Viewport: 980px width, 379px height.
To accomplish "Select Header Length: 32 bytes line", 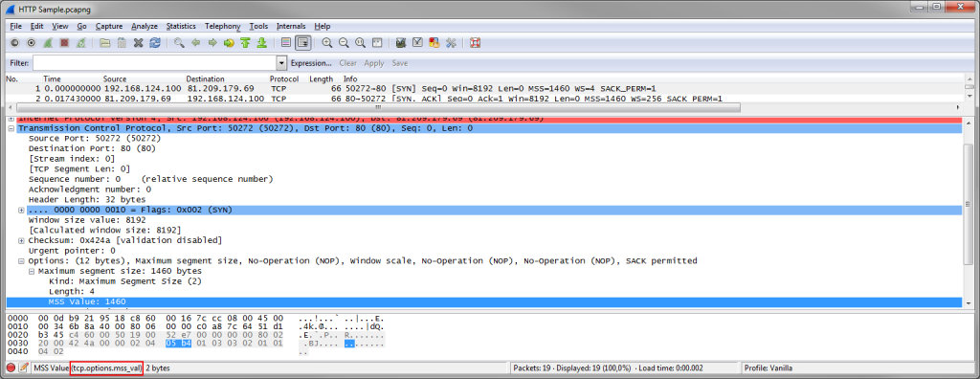I will point(87,199).
